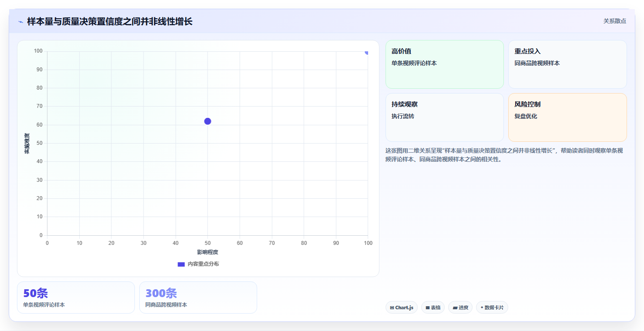Click y-axis tick label 100
644x331 pixels.
38,51
